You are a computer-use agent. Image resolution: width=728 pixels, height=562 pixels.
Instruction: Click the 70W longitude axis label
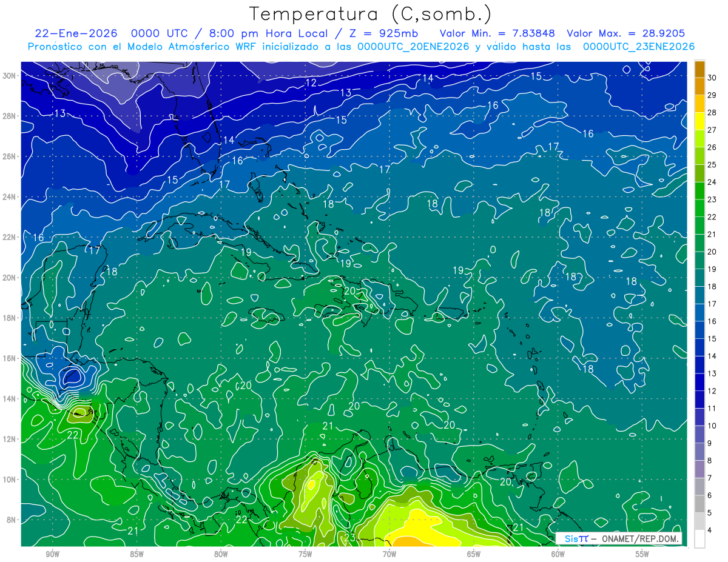(389, 554)
